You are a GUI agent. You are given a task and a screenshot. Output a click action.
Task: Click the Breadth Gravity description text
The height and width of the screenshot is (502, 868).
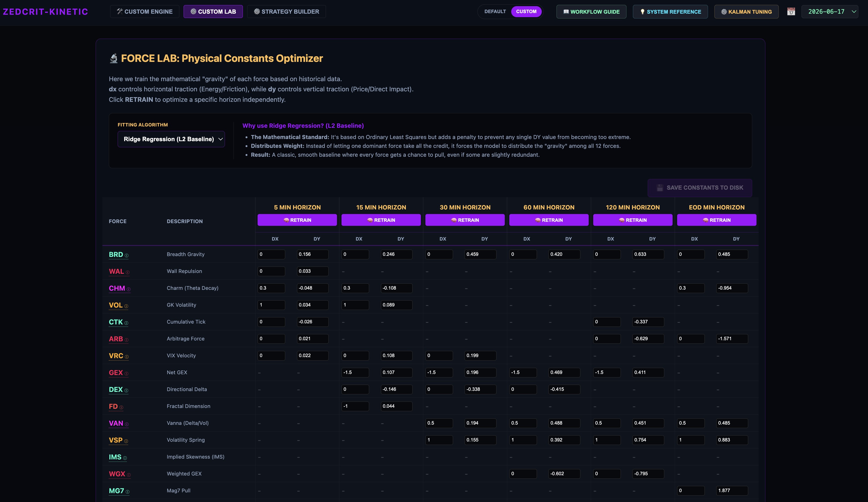(x=186, y=254)
